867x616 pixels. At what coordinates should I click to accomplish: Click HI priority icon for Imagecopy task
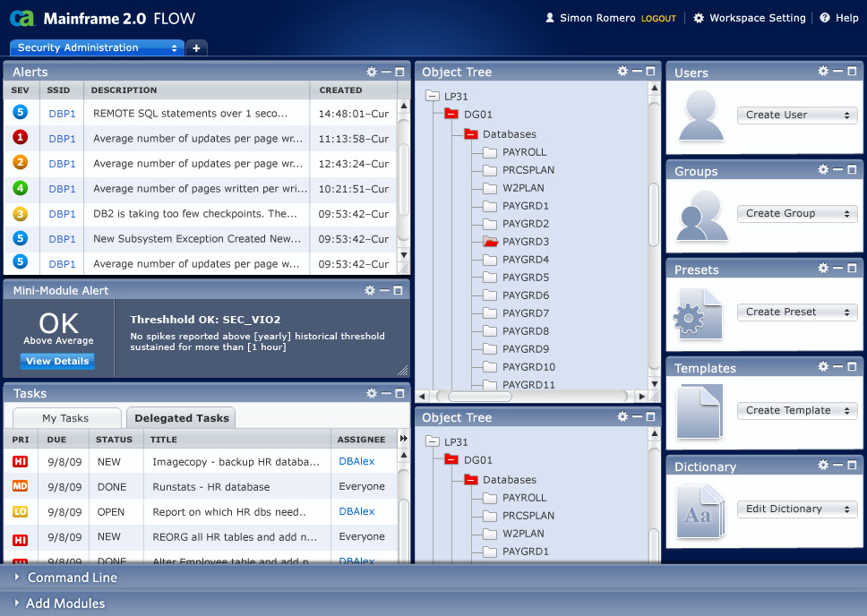point(21,461)
